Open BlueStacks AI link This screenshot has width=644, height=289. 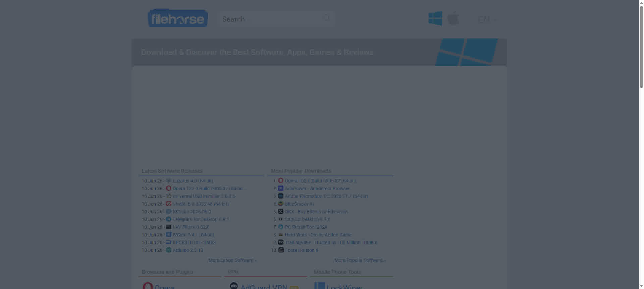pyautogui.click(x=299, y=204)
